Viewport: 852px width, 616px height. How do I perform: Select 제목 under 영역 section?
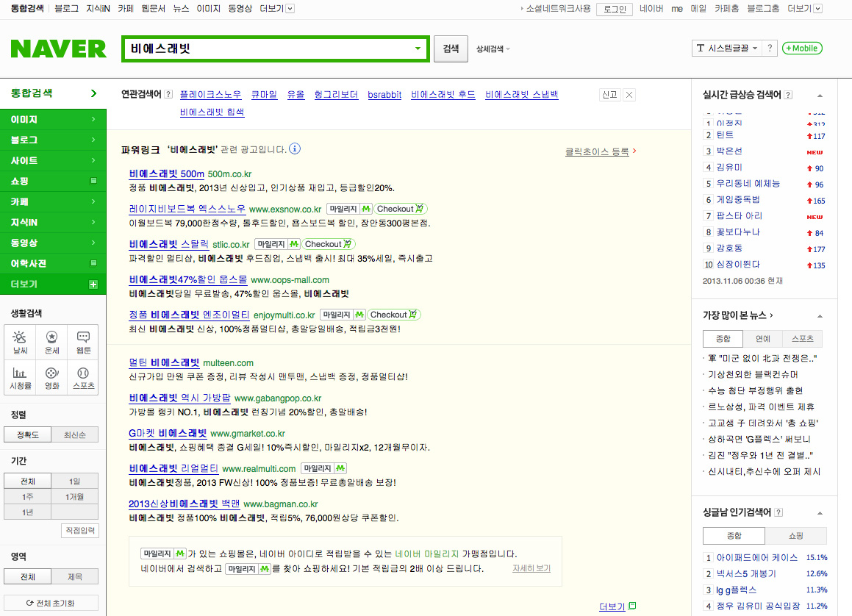75,576
